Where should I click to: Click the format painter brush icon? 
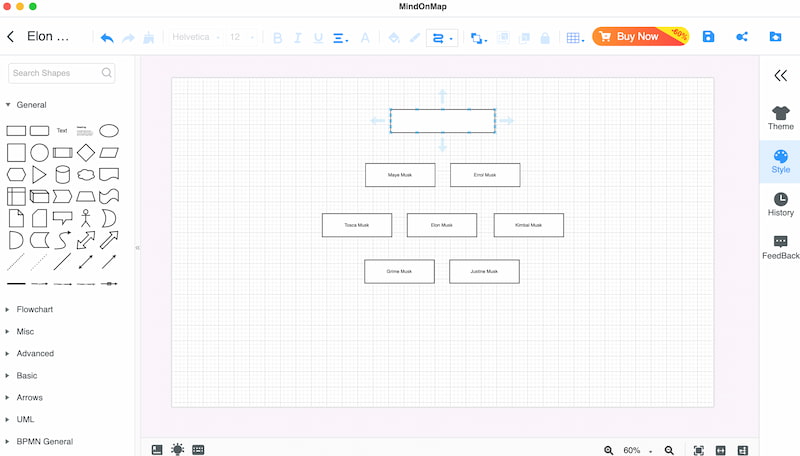tap(148, 37)
